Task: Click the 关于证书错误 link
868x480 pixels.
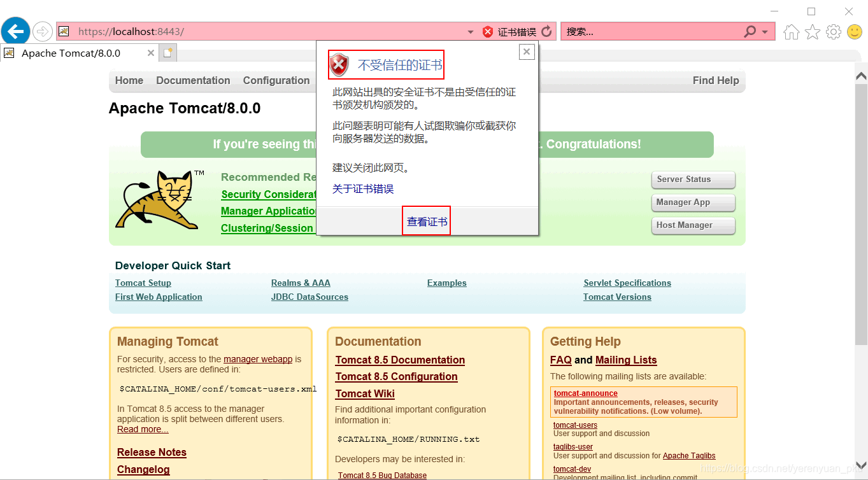Action: [x=363, y=189]
